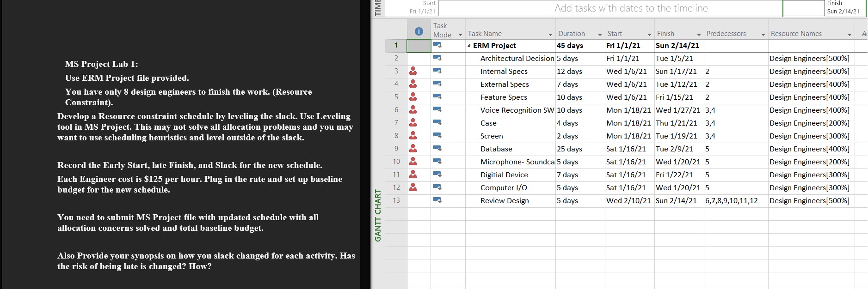Click task mode icon for Microphone-Soundcard row

(x=437, y=162)
